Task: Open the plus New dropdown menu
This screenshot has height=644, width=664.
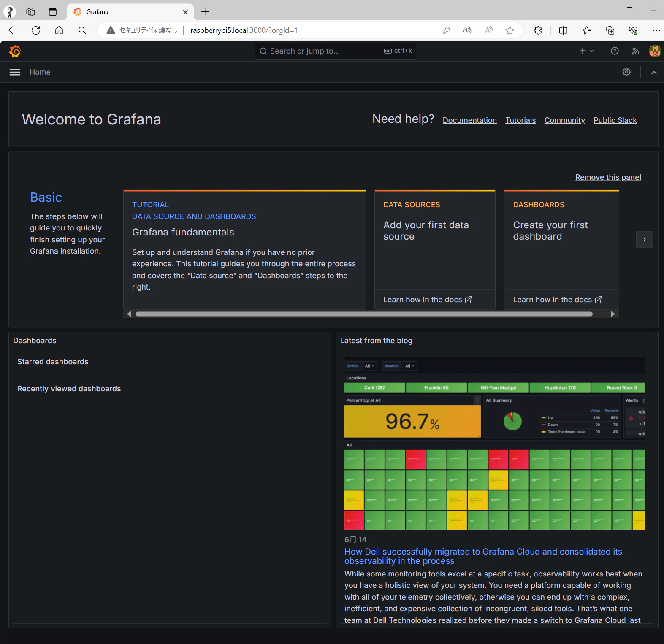Action: tap(586, 51)
